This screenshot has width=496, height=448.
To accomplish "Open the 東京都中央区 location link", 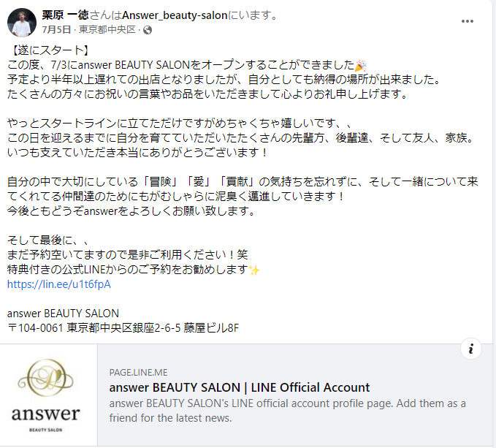I will pyautogui.click(x=107, y=30).
